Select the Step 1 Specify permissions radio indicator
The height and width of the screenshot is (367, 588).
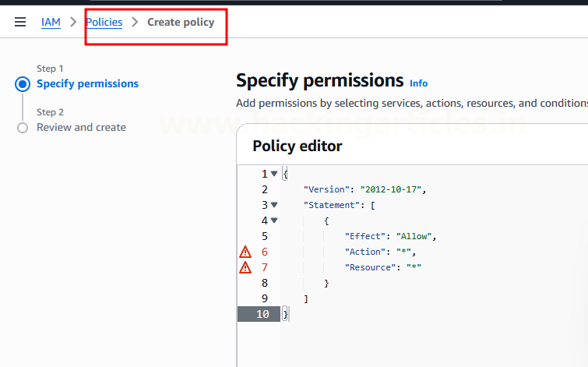(x=23, y=84)
